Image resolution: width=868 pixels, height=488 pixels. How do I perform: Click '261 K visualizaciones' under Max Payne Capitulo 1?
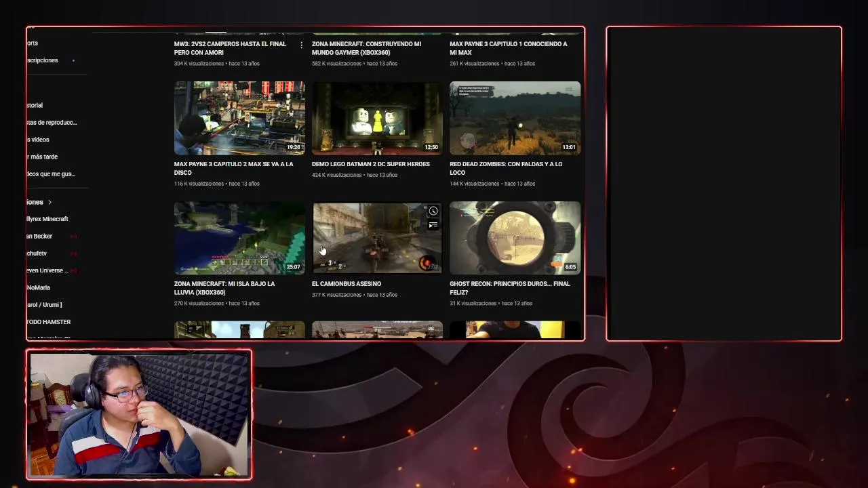[x=474, y=64]
